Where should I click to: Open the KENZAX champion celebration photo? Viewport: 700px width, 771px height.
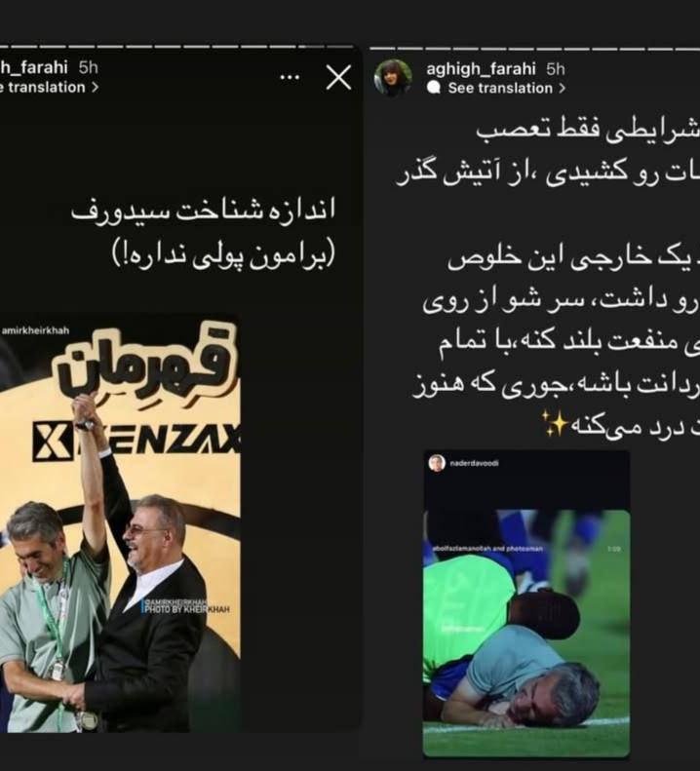[x=120, y=523]
